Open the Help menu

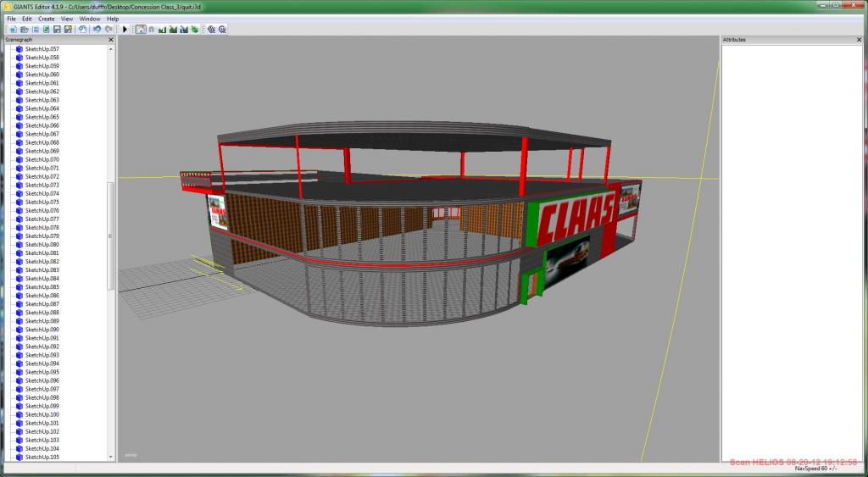113,19
